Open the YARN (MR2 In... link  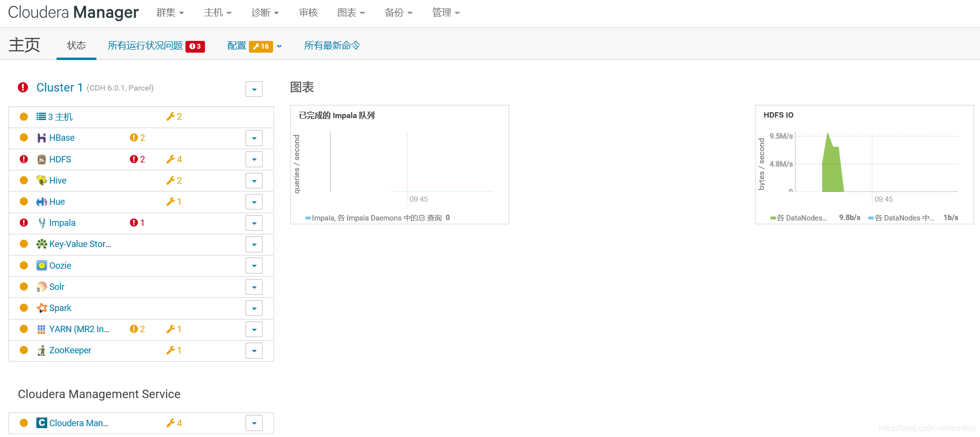[x=79, y=329]
